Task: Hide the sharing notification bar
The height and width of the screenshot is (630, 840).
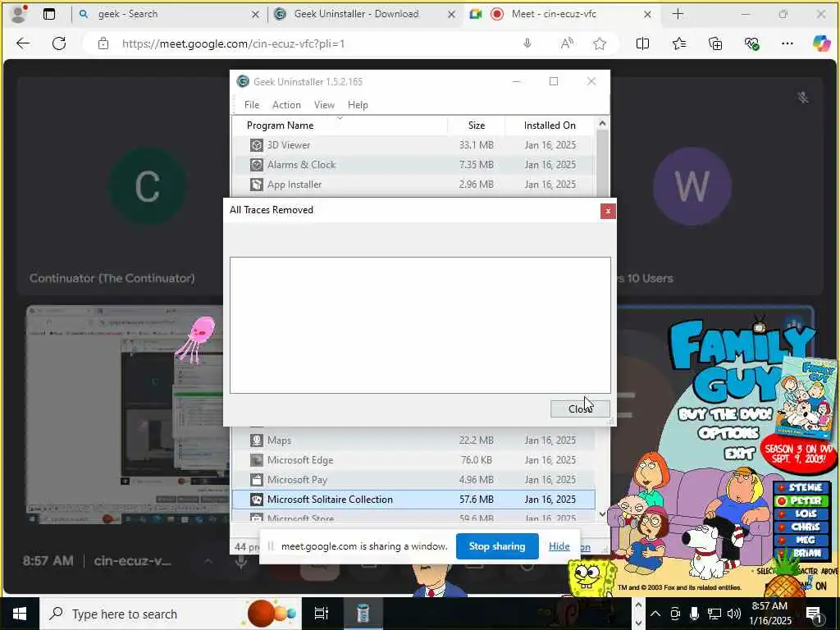Action: [559, 546]
